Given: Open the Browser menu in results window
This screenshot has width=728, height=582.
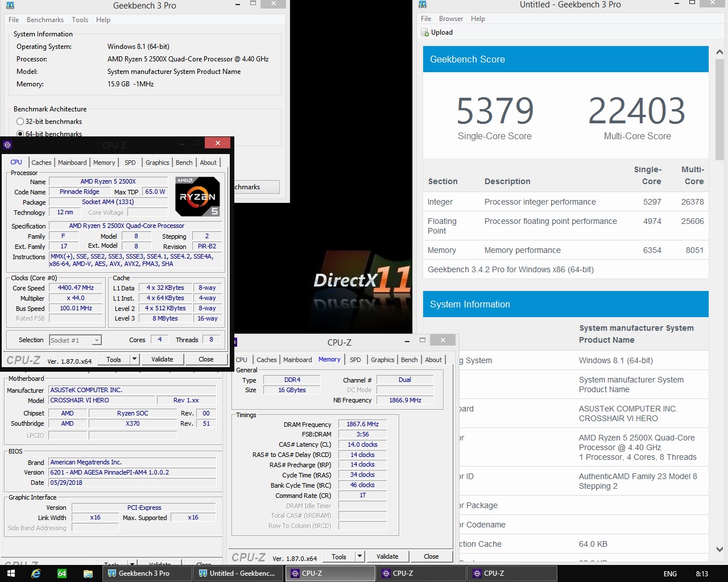Looking at the screenshot, I should [451, 19].
